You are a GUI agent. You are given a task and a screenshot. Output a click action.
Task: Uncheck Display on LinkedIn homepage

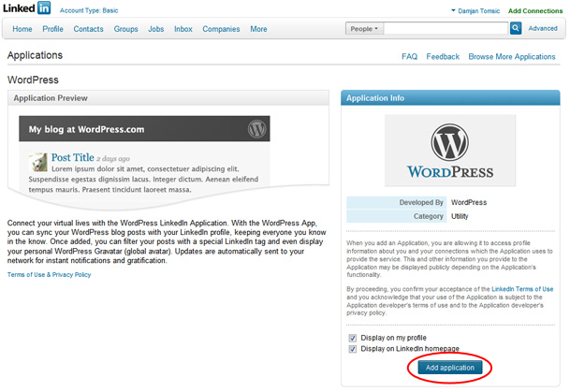(352, 349)
